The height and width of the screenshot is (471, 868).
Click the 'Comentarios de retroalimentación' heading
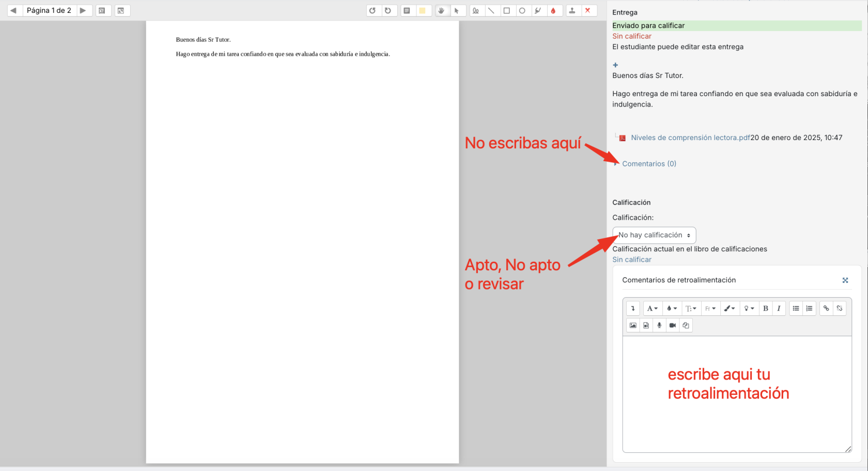[x=679, y=280]
